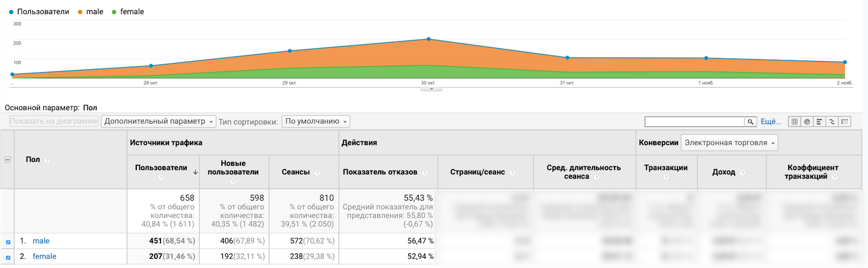The image size is (868, 268).
Task: Sort by Пользователи column header
Action: click(161, 168)
